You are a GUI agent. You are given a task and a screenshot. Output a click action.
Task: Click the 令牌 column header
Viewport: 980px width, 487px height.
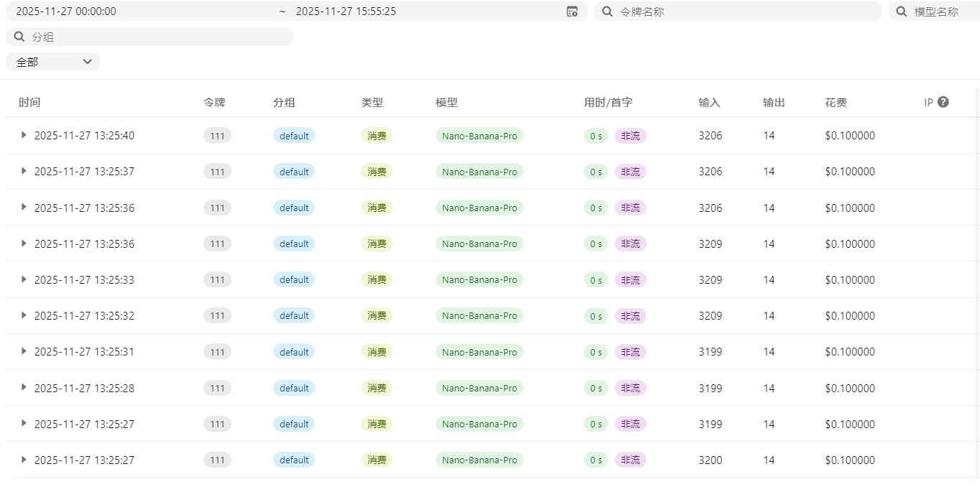[x=214, y=103]
